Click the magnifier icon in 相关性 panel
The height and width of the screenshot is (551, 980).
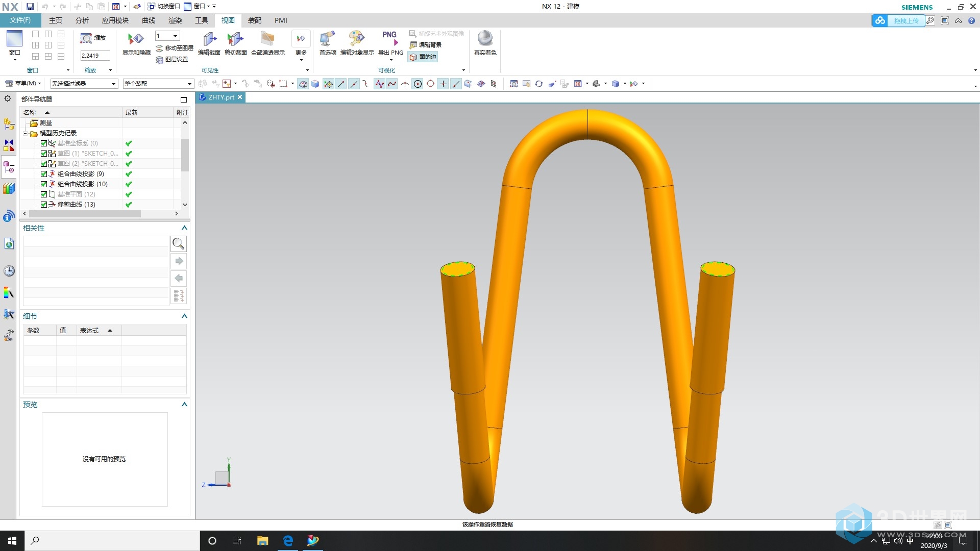click(179, 244)
